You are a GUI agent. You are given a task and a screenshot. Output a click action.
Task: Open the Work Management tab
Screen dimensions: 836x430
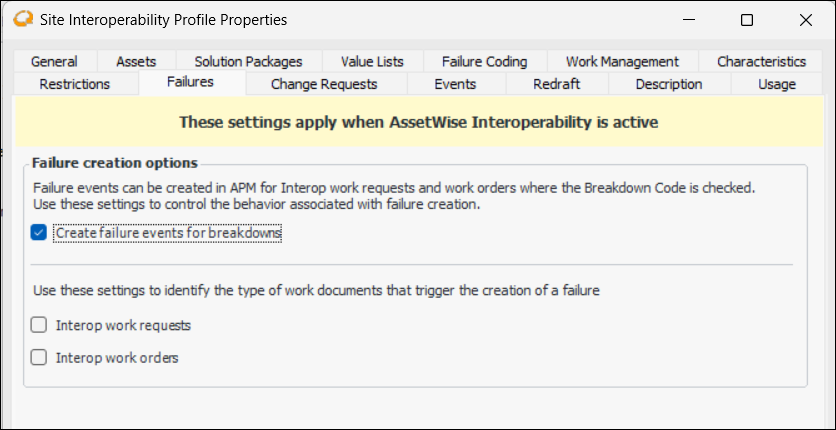pos(622,62)
